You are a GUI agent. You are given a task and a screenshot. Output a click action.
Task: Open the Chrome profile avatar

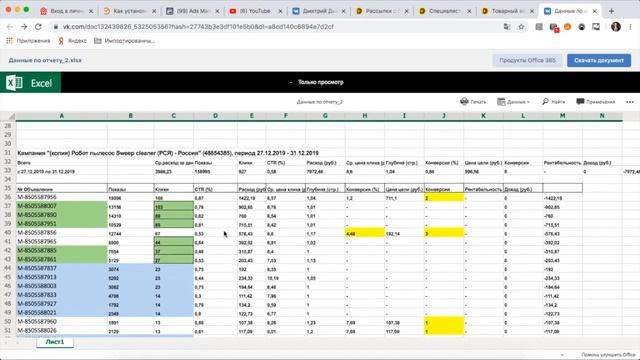[616, 27]
